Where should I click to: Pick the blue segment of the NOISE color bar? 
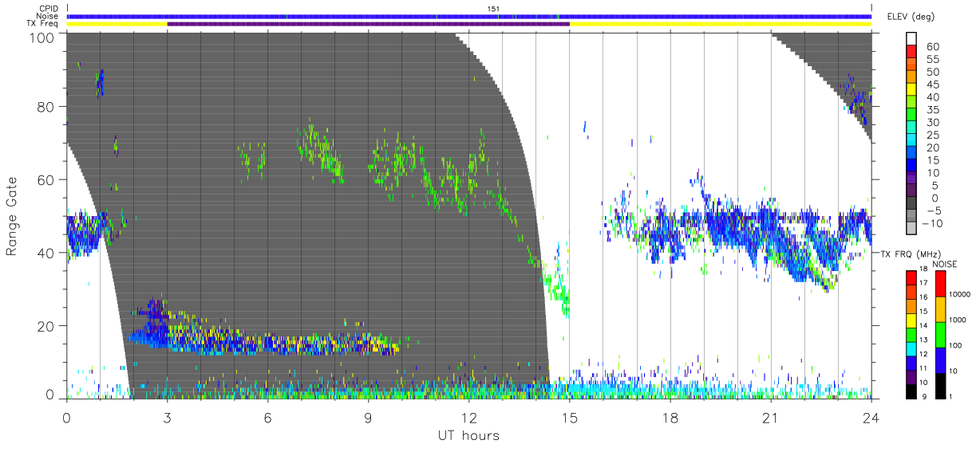[x=939, y=360]
